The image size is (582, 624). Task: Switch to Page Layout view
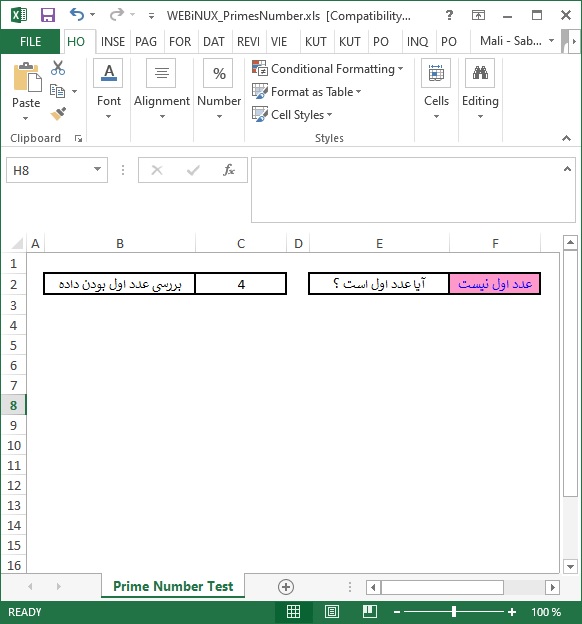click(x=332, y=612)
